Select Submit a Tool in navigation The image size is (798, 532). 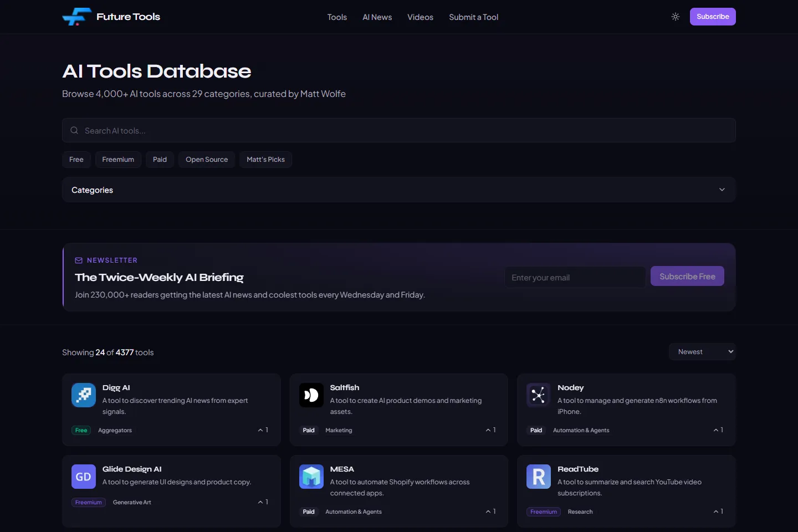click(x=474, y=17)
